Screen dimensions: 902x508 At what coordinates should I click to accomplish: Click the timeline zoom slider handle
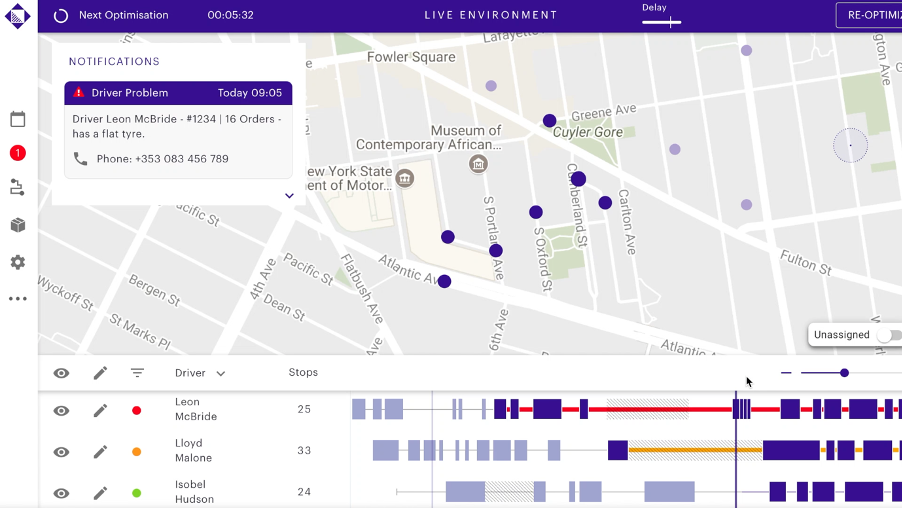pyautogui.click(x=844, y=373)
